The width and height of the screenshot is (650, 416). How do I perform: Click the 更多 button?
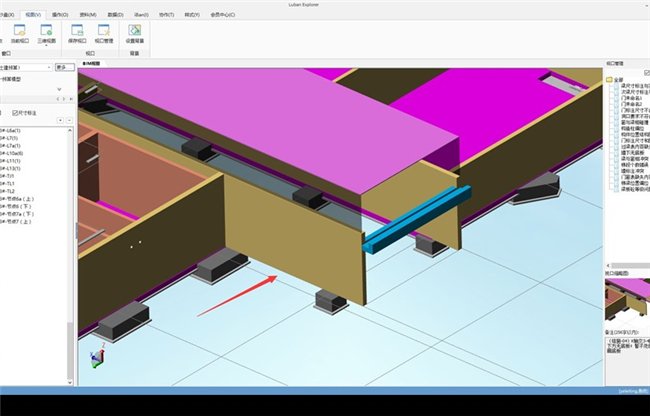[63, 67]
